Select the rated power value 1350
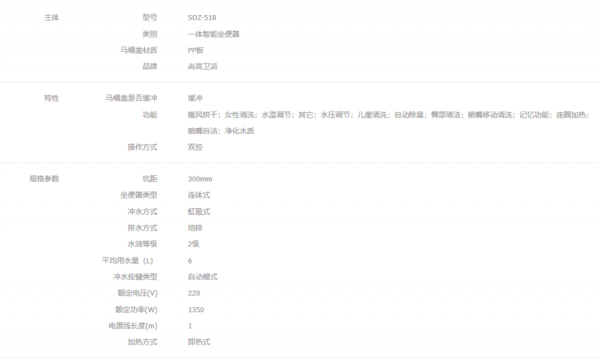This screenshot has width=600, height=364. [x=196, y=310]
